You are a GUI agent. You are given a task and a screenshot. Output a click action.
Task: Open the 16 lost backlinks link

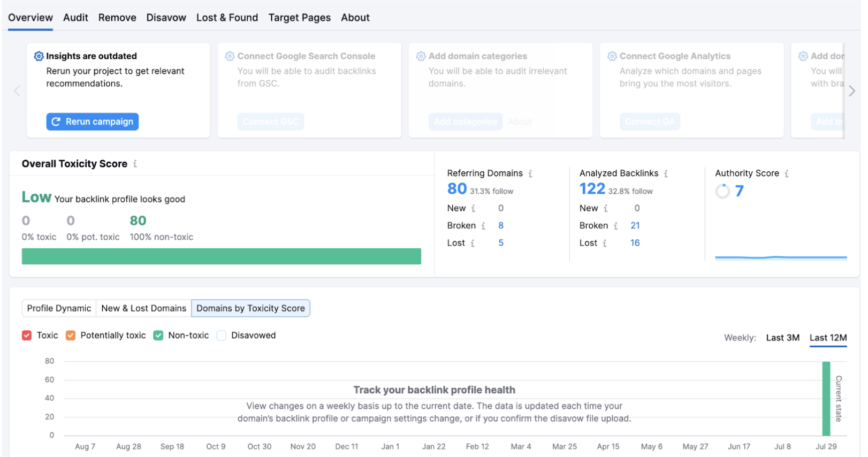pos(635,243)
